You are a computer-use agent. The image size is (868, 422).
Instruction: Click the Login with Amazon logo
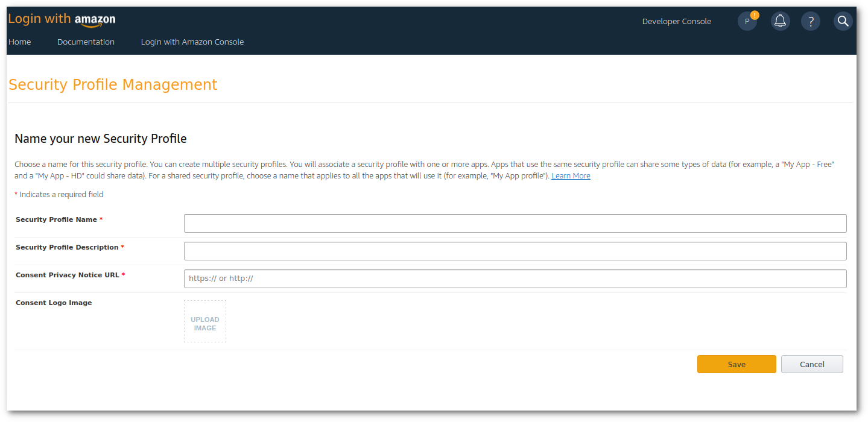(x=62, y=19)
